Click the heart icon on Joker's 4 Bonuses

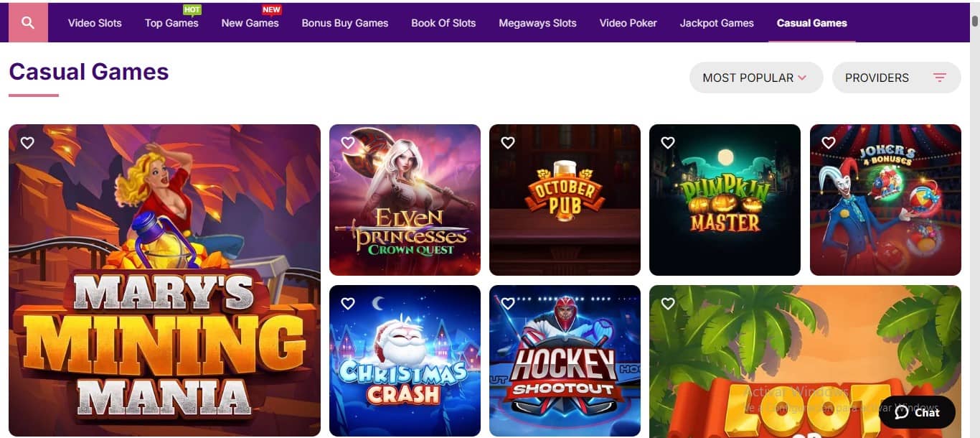(x=829, y=142)
